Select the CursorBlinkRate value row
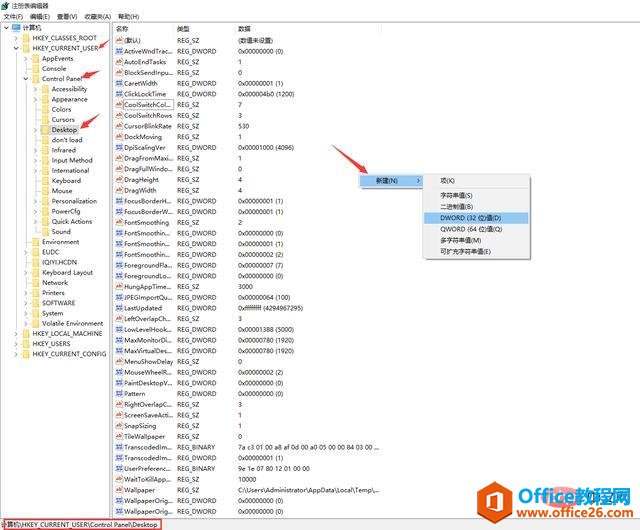This screenshot has width=640, height=530. [147, 126]
